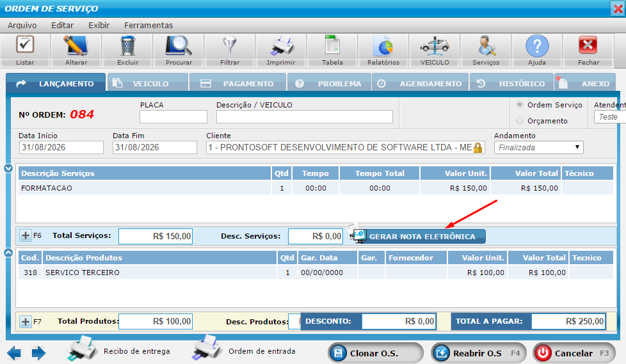Viewport: 626px width, 364px height.
Task: Click Descrição Produtos column header
Action: coord(159,258)
